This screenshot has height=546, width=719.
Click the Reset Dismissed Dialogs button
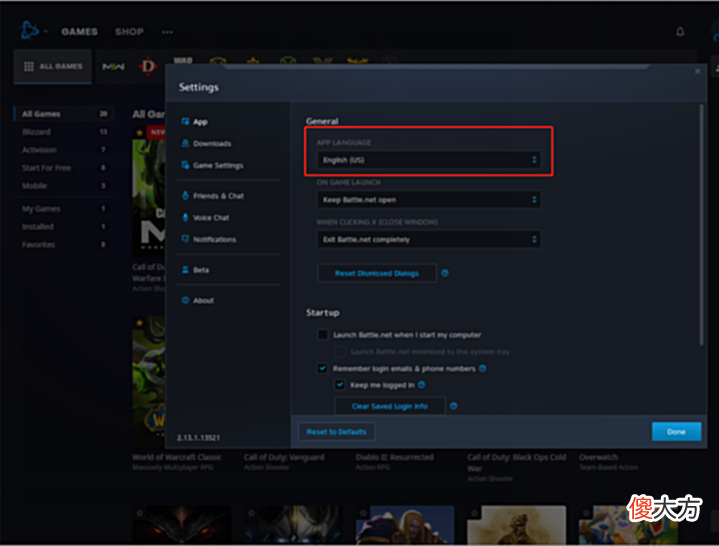click(x=376, y=273)
